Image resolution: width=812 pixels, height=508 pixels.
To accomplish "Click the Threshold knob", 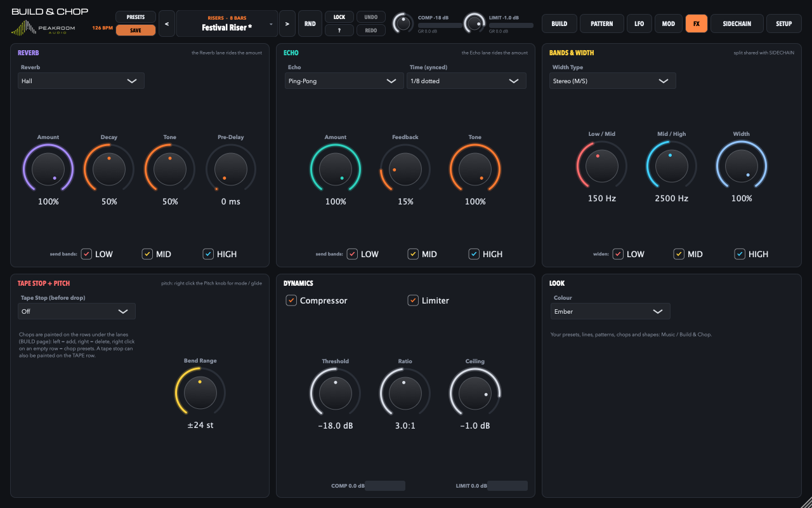I will (x=336, y=393).
